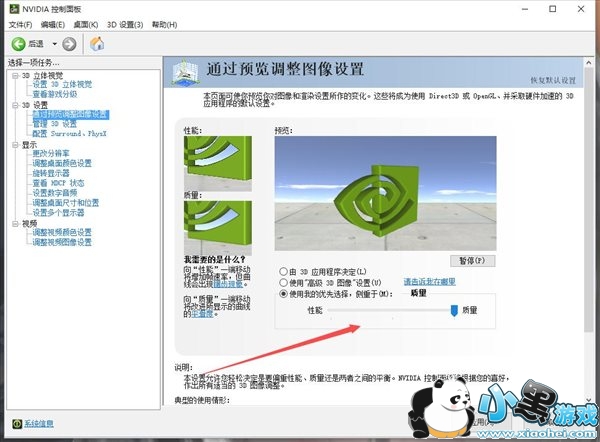The width and height of the screenshot is (600, 442).
Task: Click the system information icon
Action: coord(17,424)
